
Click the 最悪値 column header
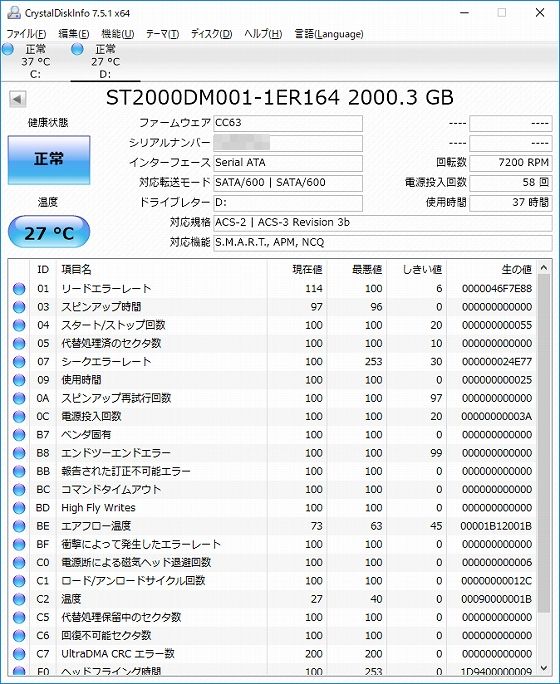[357, 270]
